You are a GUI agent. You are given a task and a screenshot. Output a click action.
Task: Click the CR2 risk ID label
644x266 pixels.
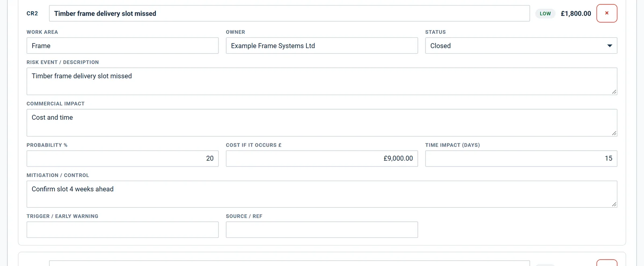[x=32, y=13]
